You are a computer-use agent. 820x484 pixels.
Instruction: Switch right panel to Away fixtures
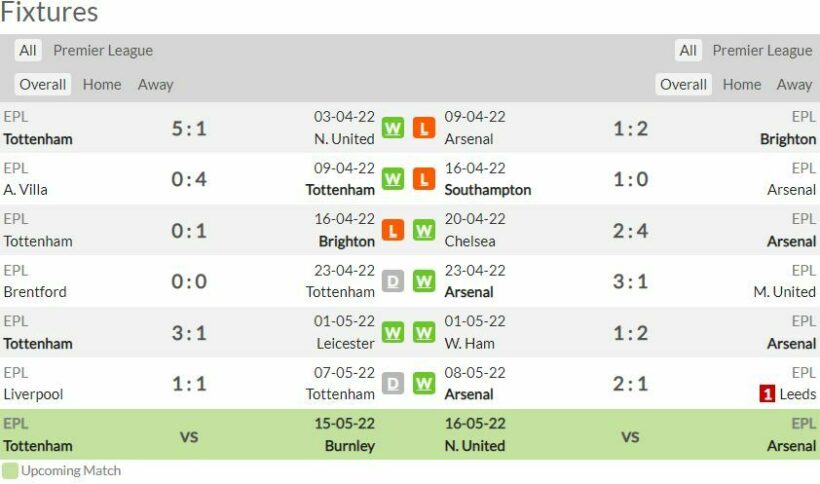click(x=794, y=84)
